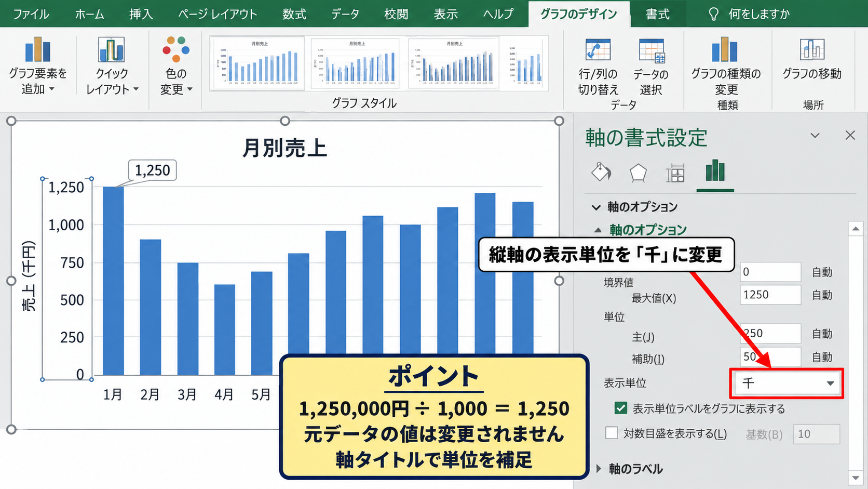Viewport: 868px width, 489px height.
Task: Select first chart style thumbnail
Action: (257, 63)
